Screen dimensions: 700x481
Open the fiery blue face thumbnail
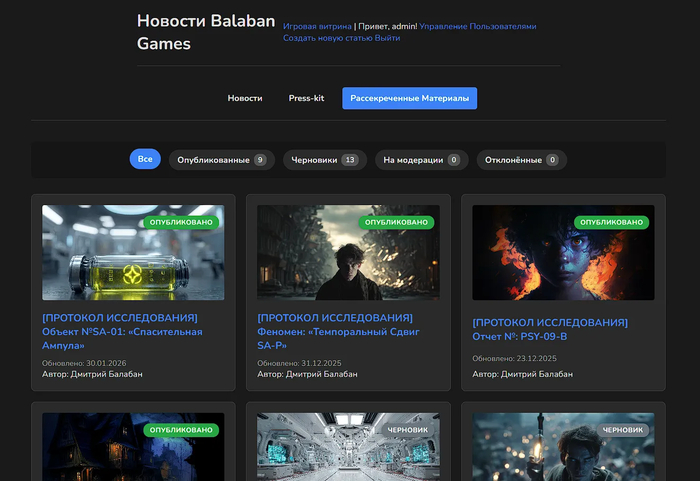(x=563, y=253)
